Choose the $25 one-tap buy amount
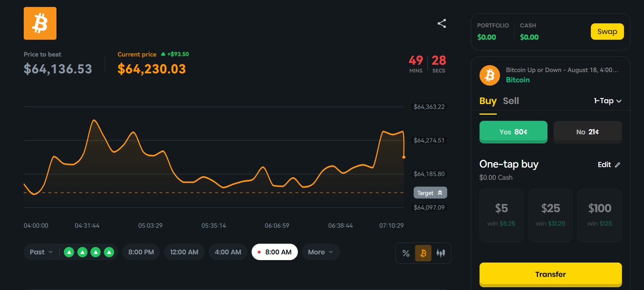The width and height of the screenshot is (644, 290). [550, 215]
